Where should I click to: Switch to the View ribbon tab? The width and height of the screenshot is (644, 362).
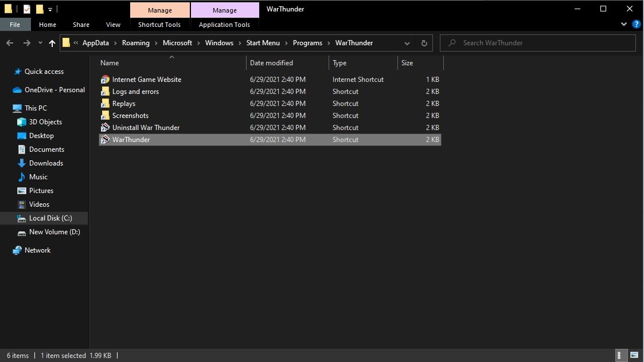pyautogui.click(x=113, y=25)
